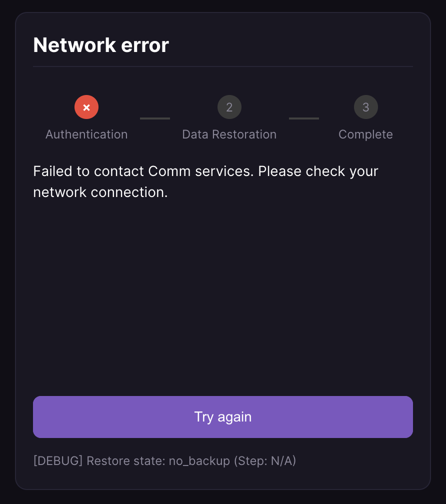Click the words 'Please check your' in message
Viewport: 446px width, 504px height.
click(318, 171)
